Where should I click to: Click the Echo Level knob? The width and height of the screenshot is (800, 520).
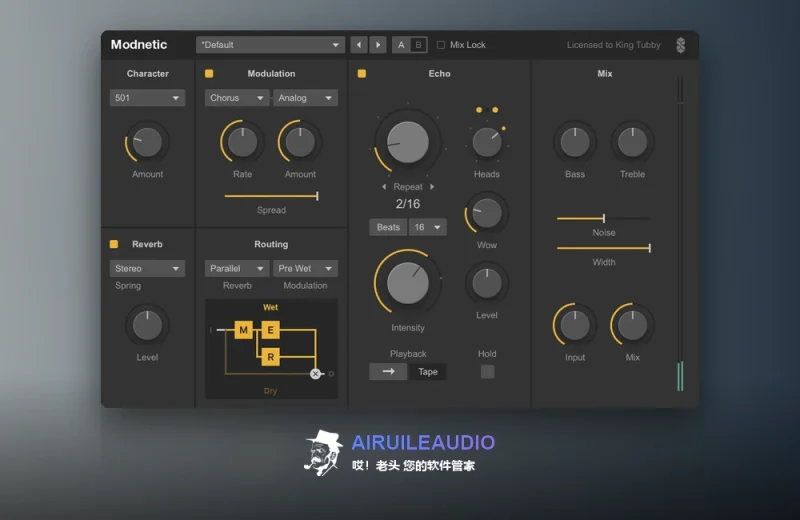[487, 283]
